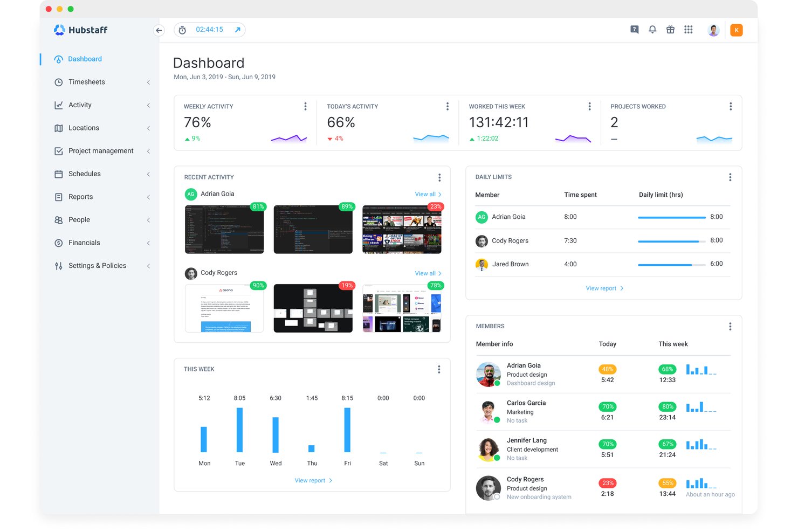The image size is (798, 532).
Task: Open the notifications bell
Action: tap(652, 30)
